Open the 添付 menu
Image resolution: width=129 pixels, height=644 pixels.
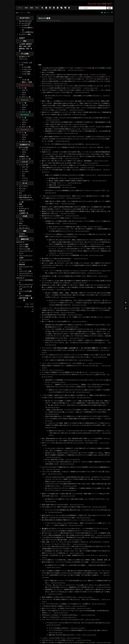pos(37,8)
